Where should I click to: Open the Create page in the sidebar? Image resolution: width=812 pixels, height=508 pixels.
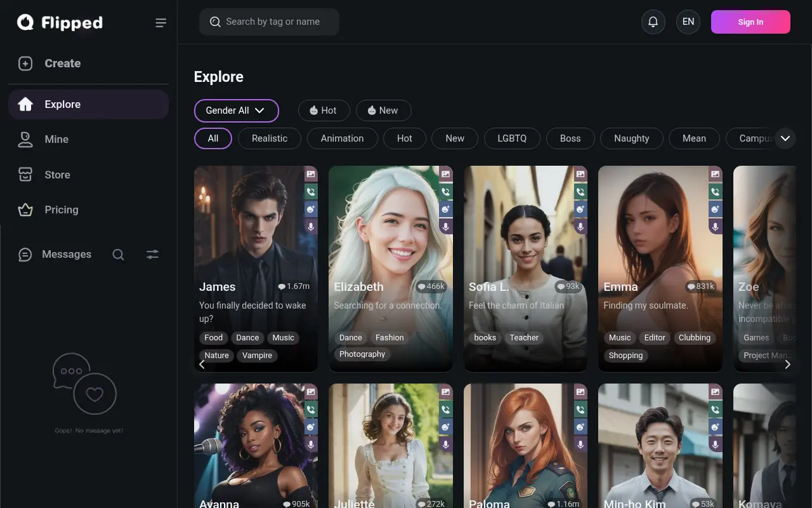click(62, 63)
